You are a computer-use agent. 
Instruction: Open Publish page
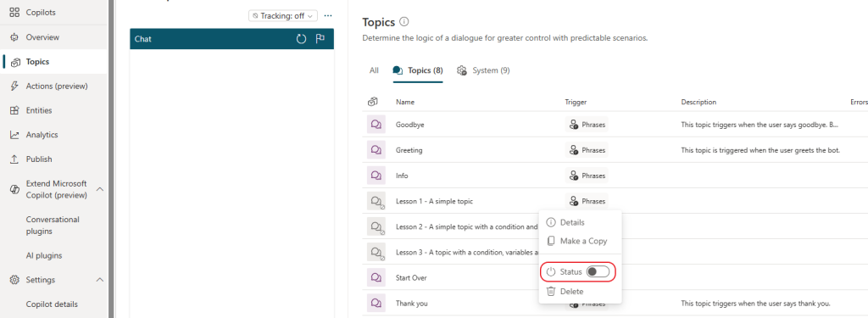pos(39,159)
